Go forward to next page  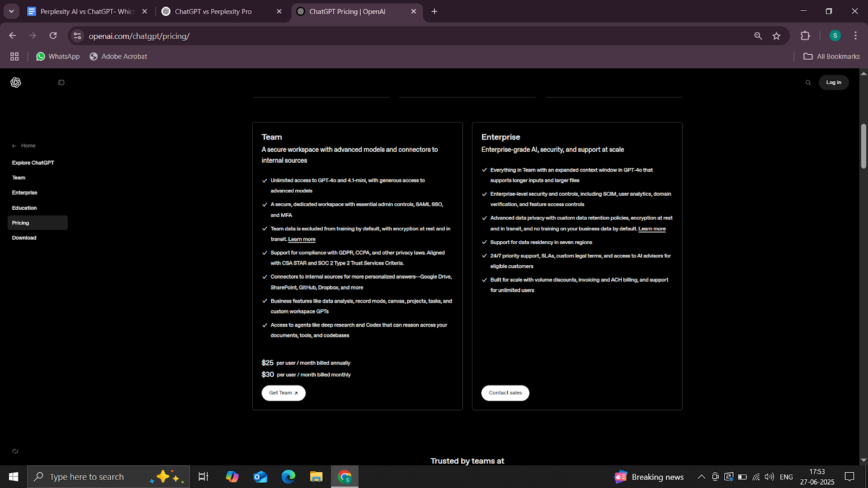pos(33,36)
